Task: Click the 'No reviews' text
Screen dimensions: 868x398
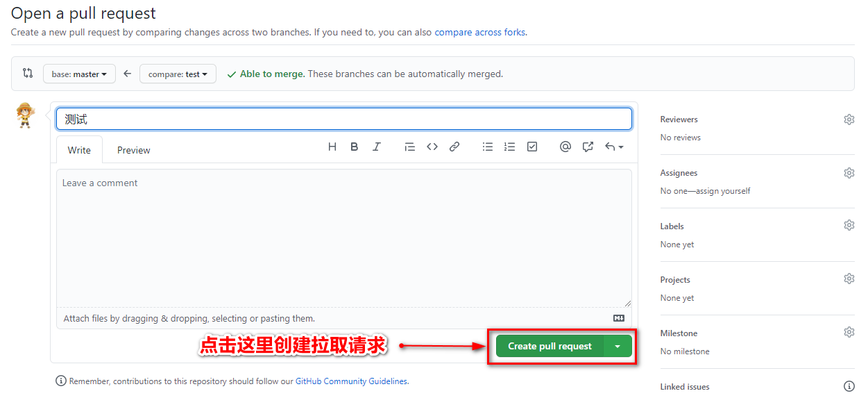Action: (x=681, y=138)
